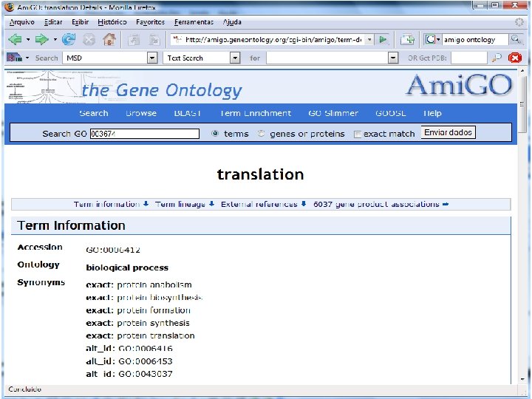The image size is (532, 399).
Task: Open the address bar URL dropdown
Action: point(369,40)
